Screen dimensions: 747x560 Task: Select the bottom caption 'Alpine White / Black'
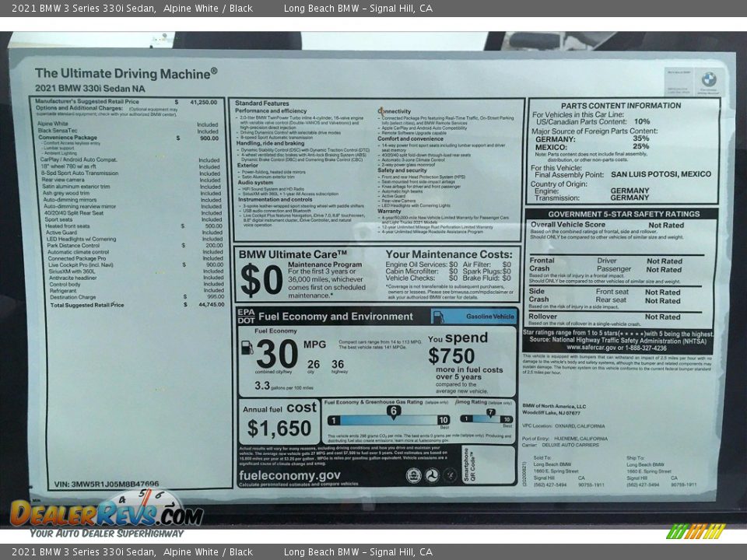[x=208, y=552]
